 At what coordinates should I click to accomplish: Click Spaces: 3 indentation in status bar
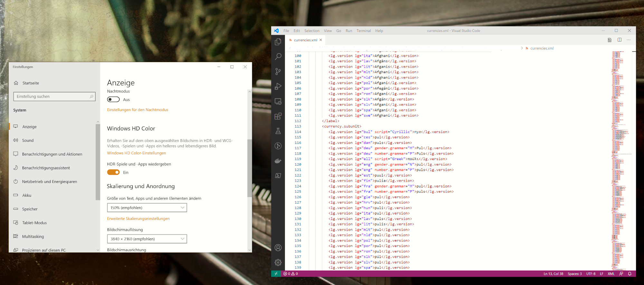point(574,274)
